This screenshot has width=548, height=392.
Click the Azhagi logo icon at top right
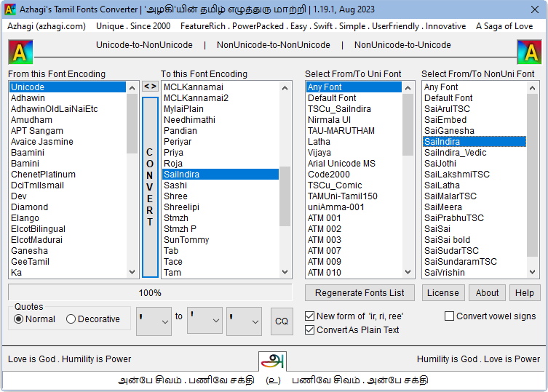[x=529, y=52]
